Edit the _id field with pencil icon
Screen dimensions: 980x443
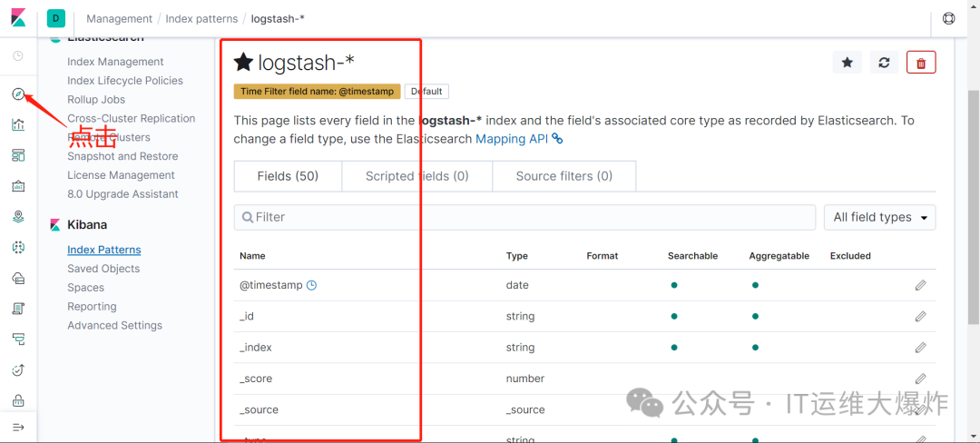pyautogui.click(x=920, y=317)
